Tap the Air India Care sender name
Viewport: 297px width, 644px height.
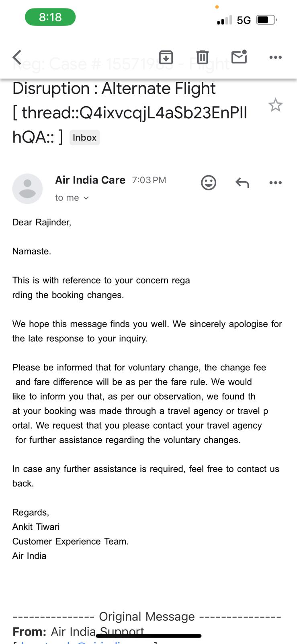click(90, 180)
